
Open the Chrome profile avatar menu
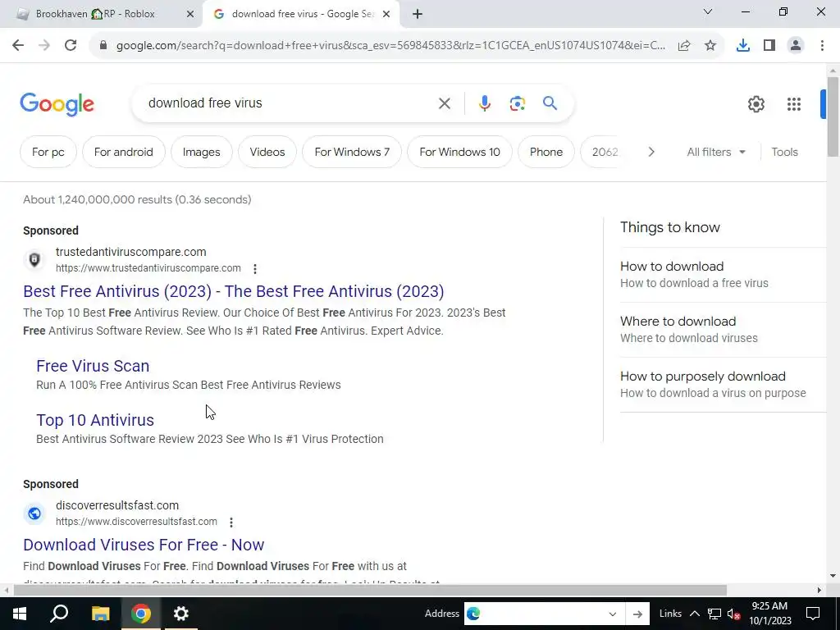coord(796,46)
